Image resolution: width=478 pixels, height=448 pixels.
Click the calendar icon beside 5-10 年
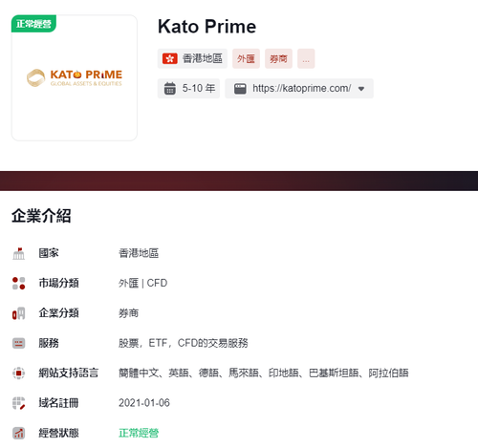[x=170, y=89]
